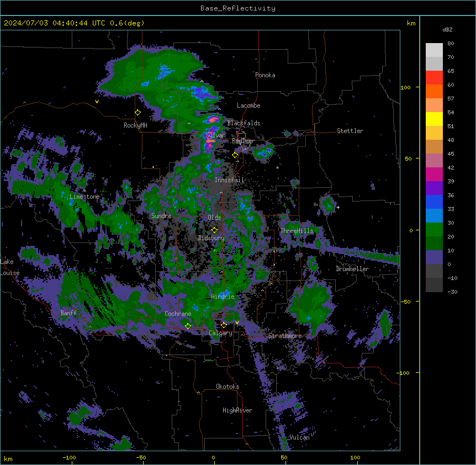Click the yellow radar site marker near Olds
The width and height of the screenshot is (476, 465).
click(214, 230)
